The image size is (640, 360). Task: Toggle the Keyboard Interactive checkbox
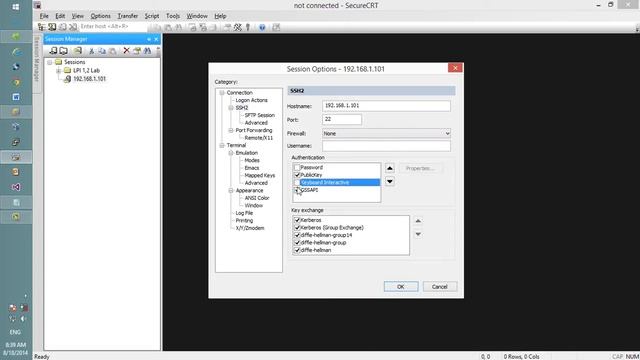point(297,182)
